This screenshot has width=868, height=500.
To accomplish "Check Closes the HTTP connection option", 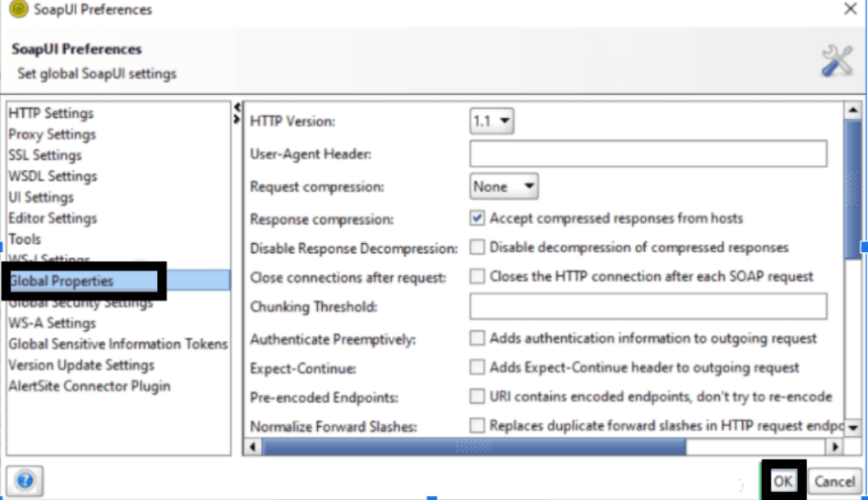I will pos(477,276).
